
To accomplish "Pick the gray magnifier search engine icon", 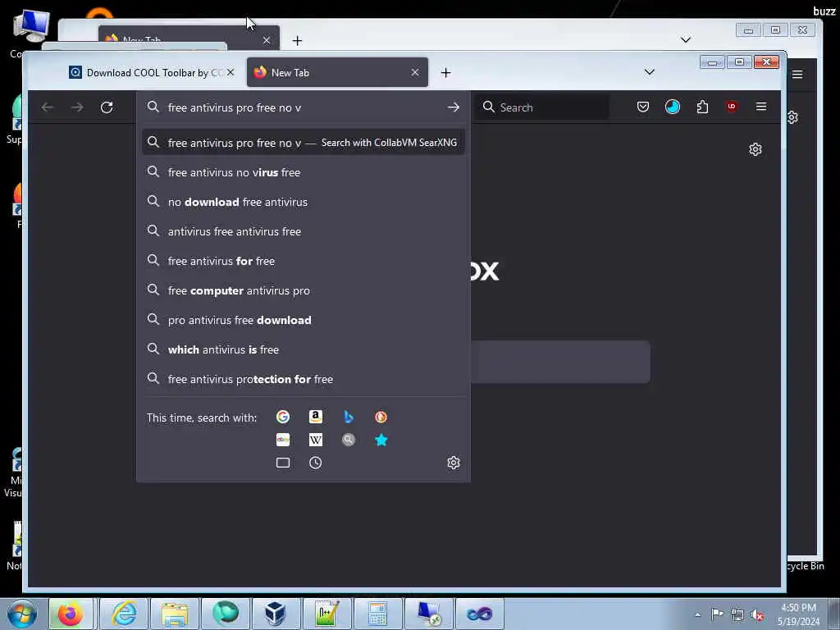I will click(x=348, y=440).
